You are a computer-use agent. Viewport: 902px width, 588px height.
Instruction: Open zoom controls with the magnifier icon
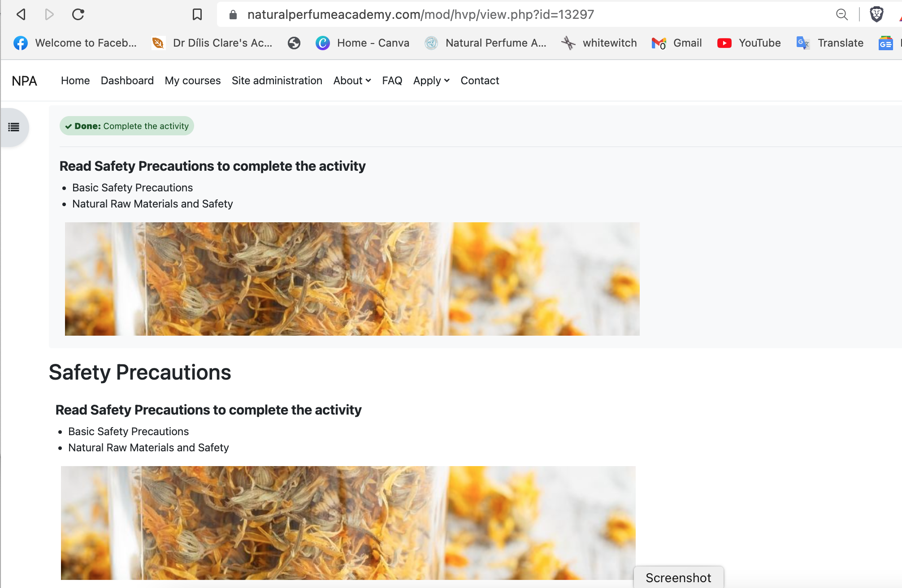pos(842,14)
